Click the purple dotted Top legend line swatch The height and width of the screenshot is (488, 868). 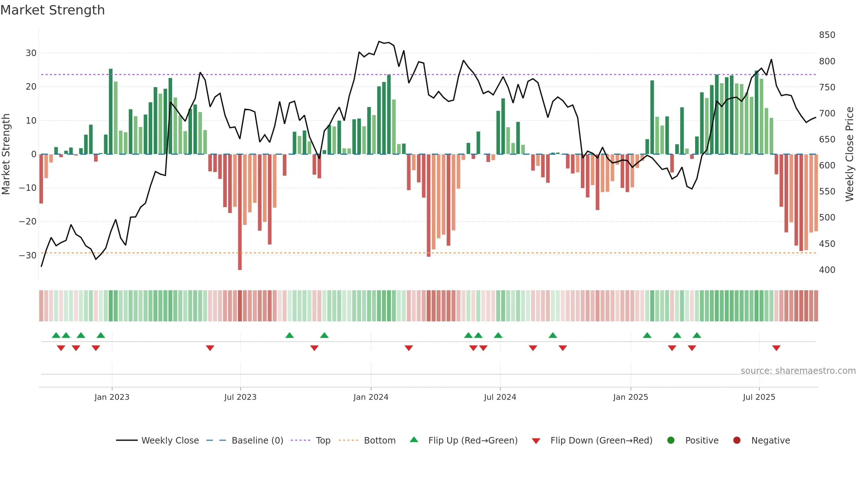301,440
